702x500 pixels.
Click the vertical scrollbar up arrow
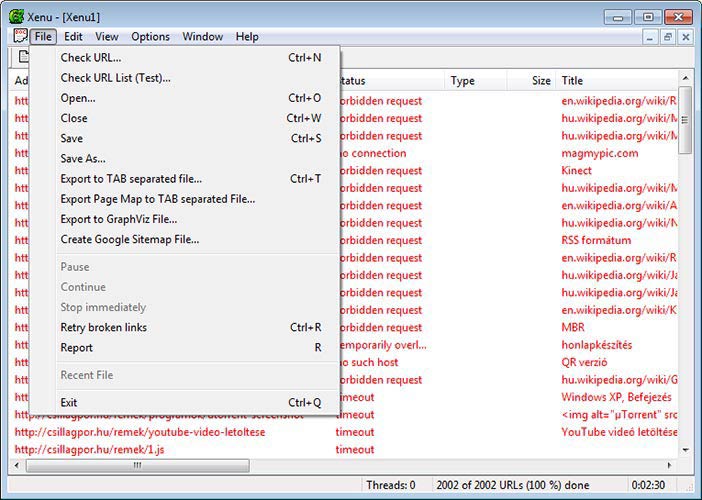tap(686, 78)
